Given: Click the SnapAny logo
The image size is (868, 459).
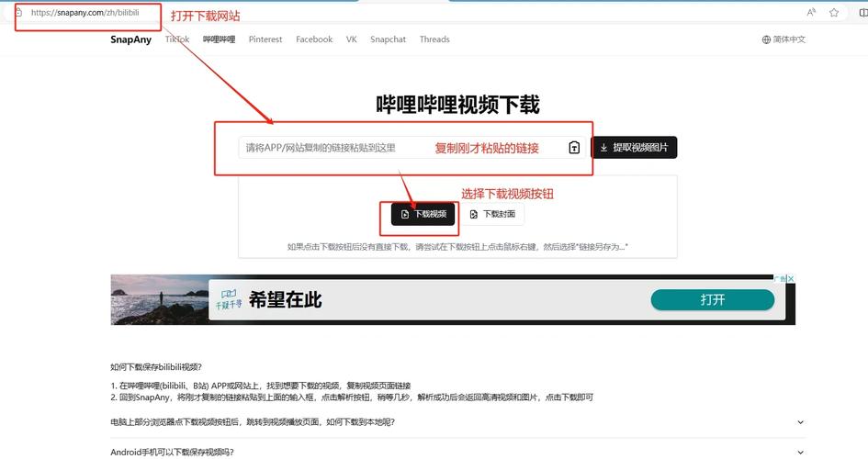Looking at the screenshot, I should (131, 39).
